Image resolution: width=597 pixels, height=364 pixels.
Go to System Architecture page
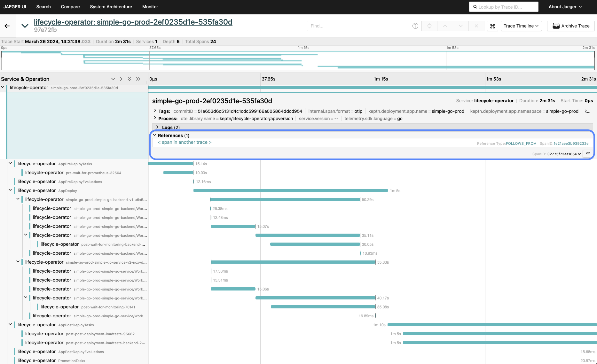[x=111, y=7]
